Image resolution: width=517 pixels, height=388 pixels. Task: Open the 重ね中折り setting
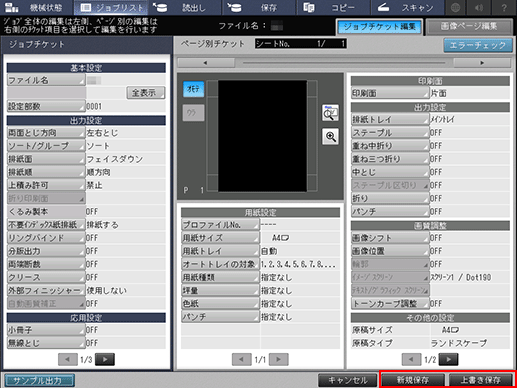(390, 146)
